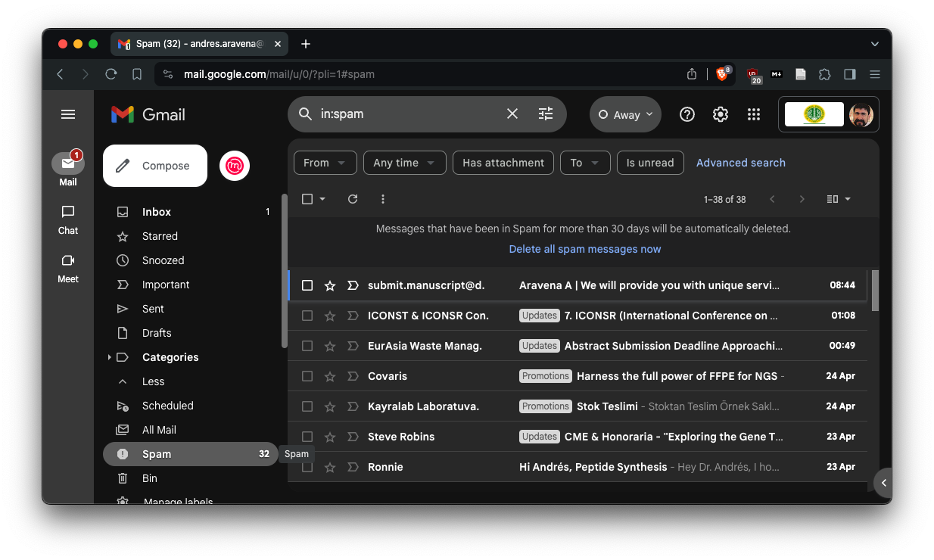Star the Covaris email
934x560 pixels.
(330, 376)
